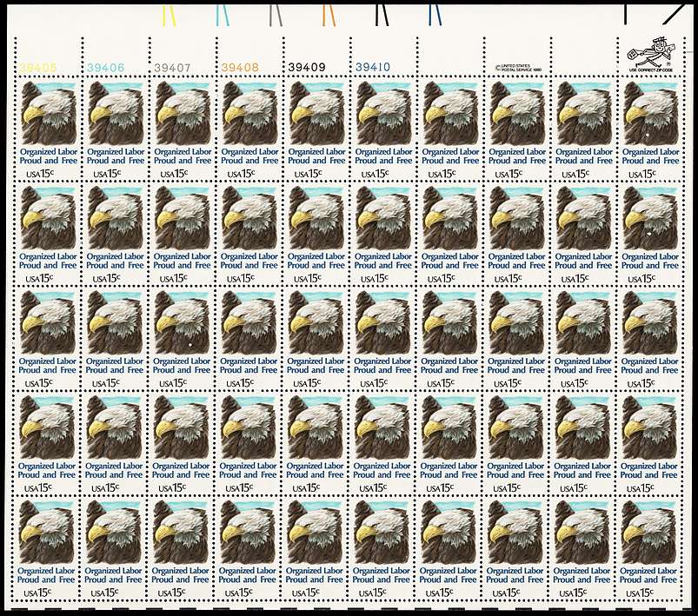Click the gray color registration mark at top

point(275,15)
